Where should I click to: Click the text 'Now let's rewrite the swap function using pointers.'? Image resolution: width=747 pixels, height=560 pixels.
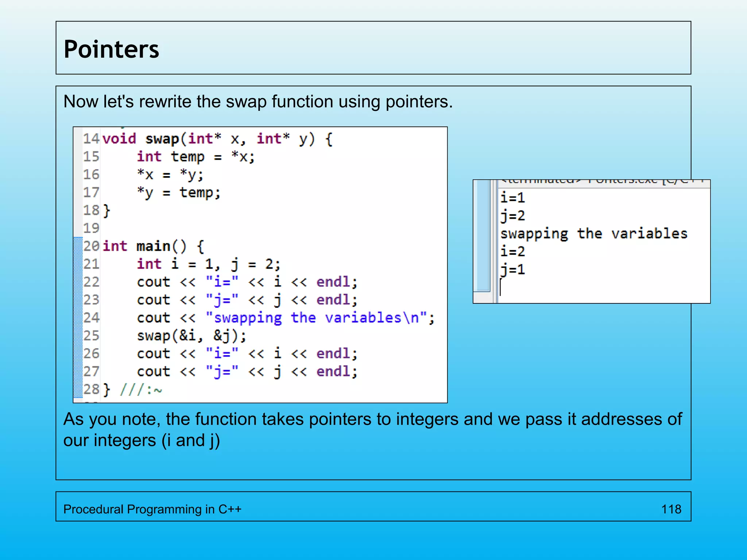click(258, 102)
